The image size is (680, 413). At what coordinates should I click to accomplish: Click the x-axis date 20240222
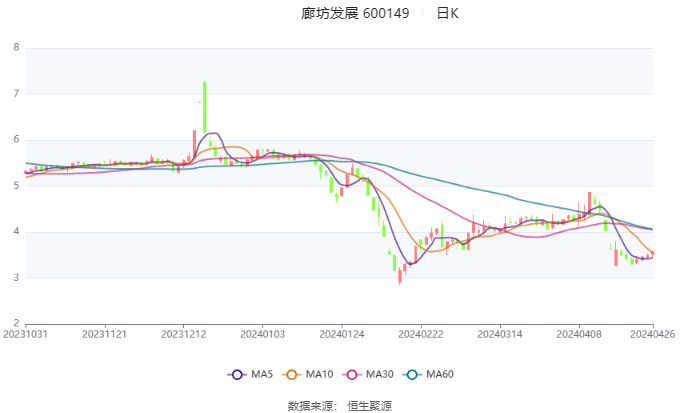coord(421,334)
